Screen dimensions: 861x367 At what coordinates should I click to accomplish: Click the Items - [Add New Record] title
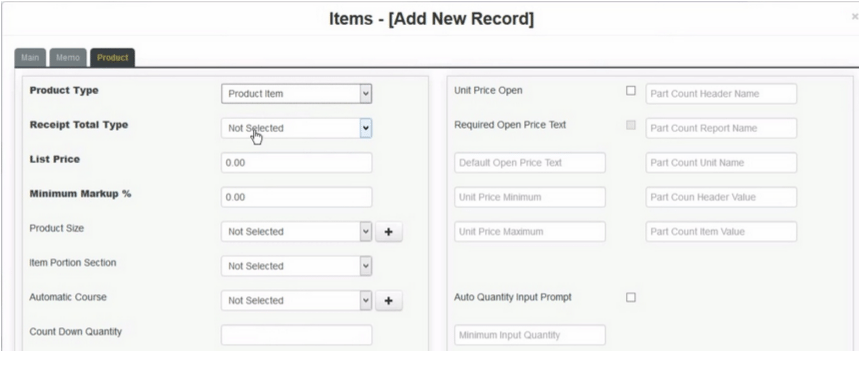[431, 19]
